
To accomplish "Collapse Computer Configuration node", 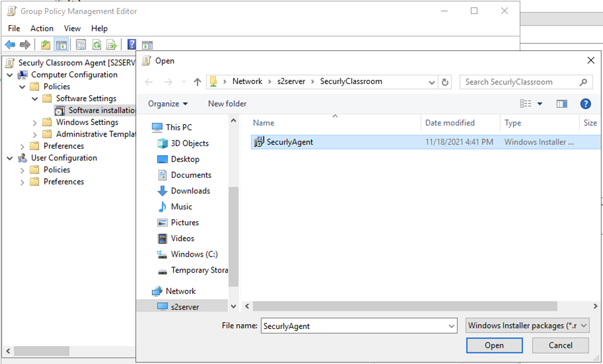I will coord(10,75).
